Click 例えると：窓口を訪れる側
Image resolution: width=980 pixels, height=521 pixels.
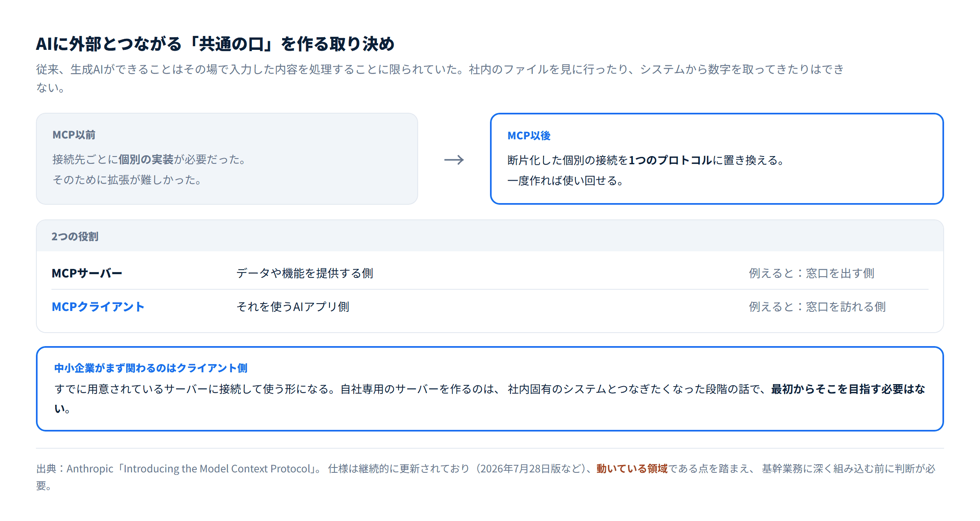coord(817,307)
